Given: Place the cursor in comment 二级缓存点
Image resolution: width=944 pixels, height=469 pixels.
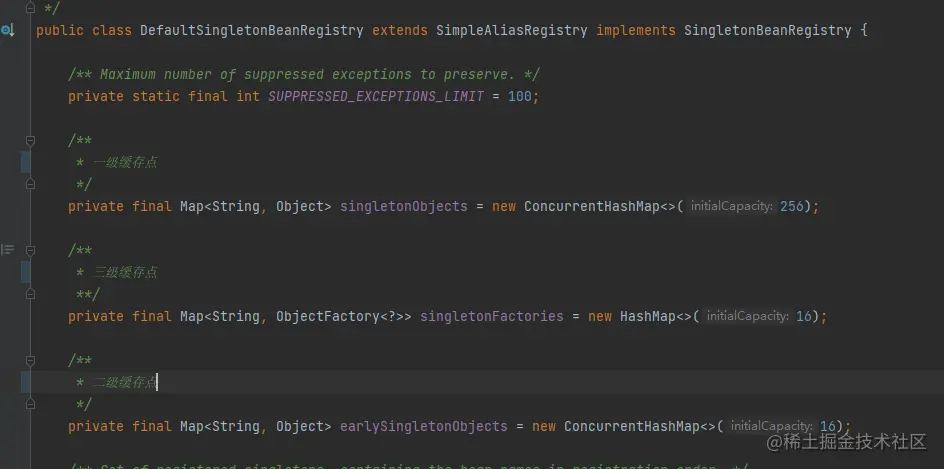Looking at the screenshot, I should coord(125,382).
